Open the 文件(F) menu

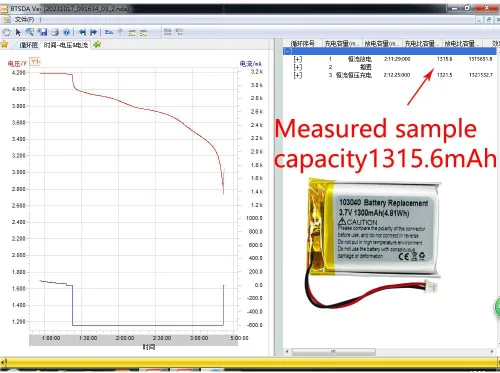click(24, 20)
